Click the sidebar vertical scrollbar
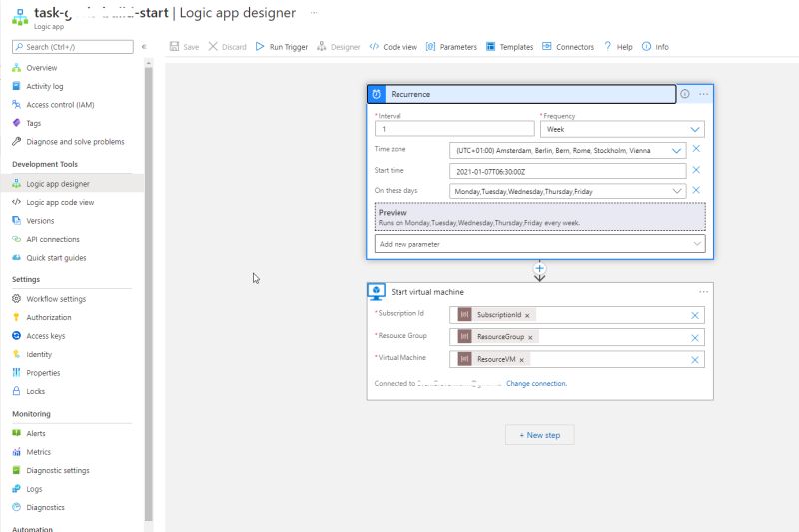799x532 pixels. click(x=148, y=293)
